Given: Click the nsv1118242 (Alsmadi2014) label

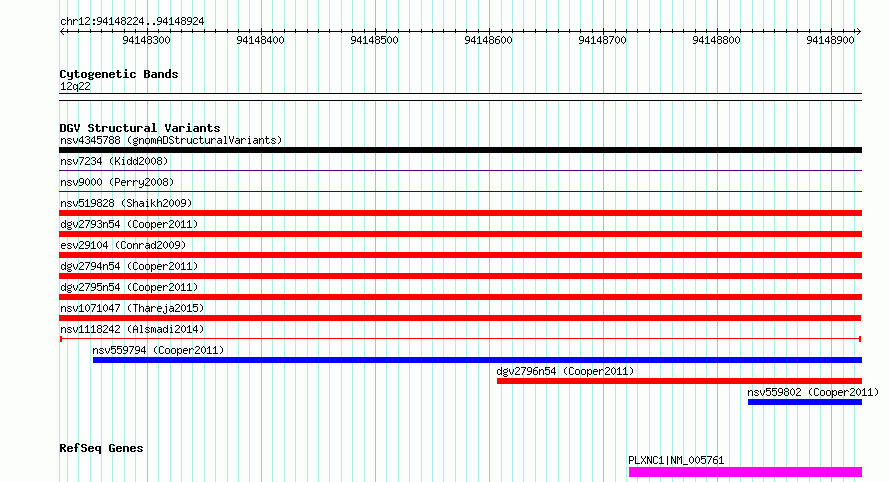Looking at the screenshot, I should click(132, 329).
